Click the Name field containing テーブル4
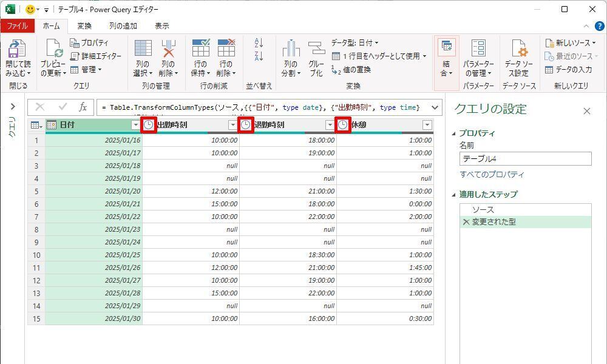Image resolution: width=607 pixels, height=364 pixels. click(x=525, y=158)
